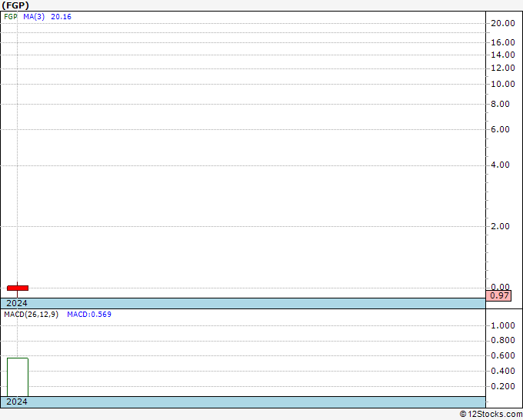Image resolution: width=523 pixels, height=420 pixels.
Task: Click the MACD(26,12,9) indicator label
Action: point(31,315)
